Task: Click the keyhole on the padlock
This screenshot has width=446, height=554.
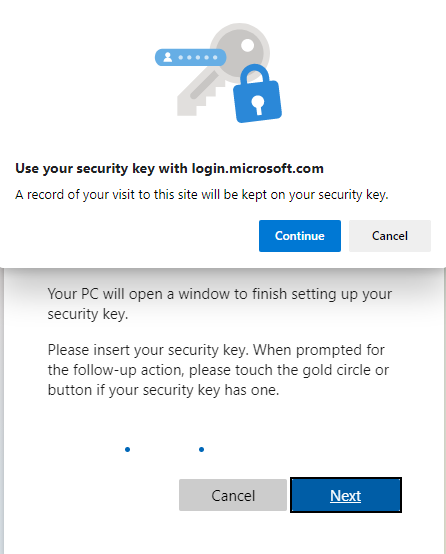Action: click(258, 105)
